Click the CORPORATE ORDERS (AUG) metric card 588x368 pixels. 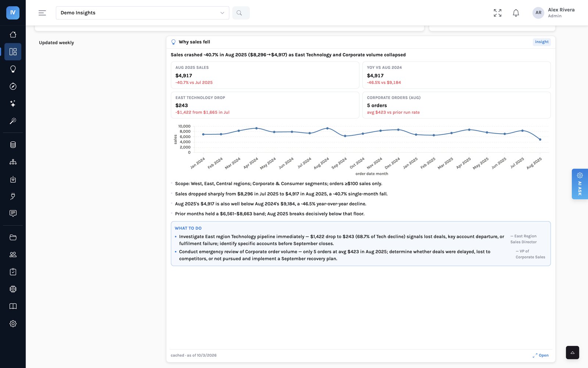click(456, 105)
